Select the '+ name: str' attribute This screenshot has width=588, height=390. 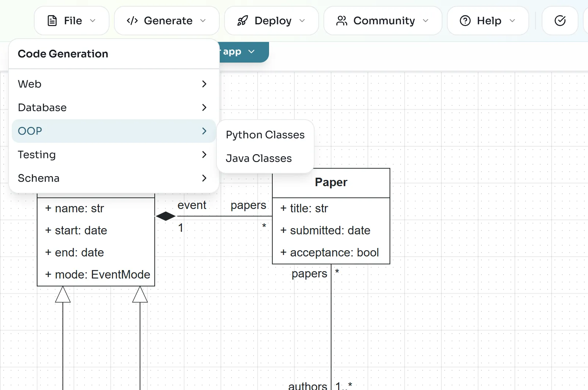click(x=75, y=209)
